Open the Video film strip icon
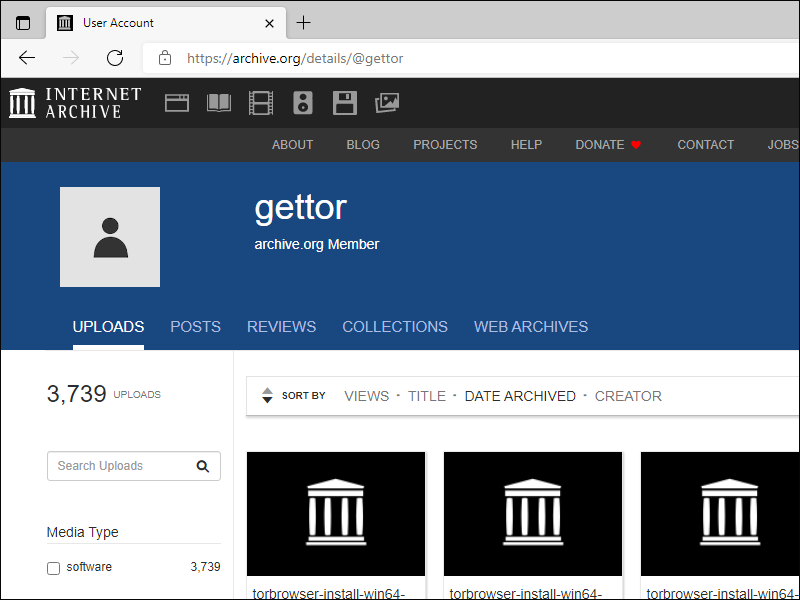 [x=261, y=102]
